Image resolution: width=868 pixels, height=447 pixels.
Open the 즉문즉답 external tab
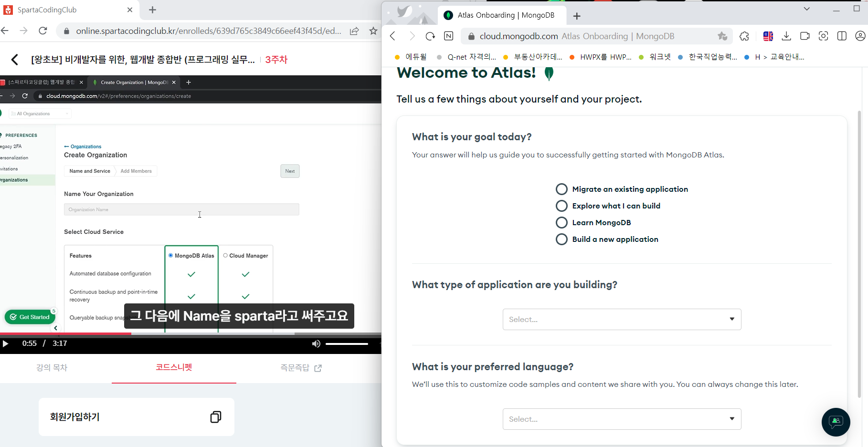point(301,368)
